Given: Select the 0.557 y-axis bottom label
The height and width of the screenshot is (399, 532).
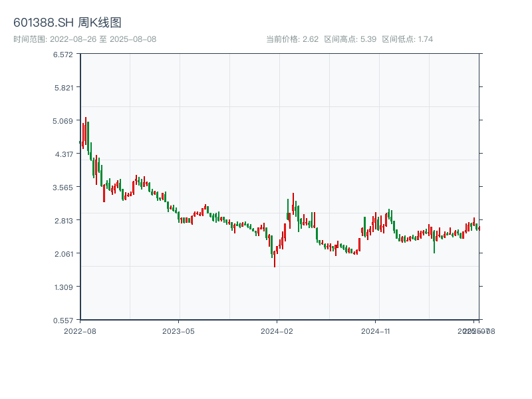Looking at the screenshot, I should point(63,321).
